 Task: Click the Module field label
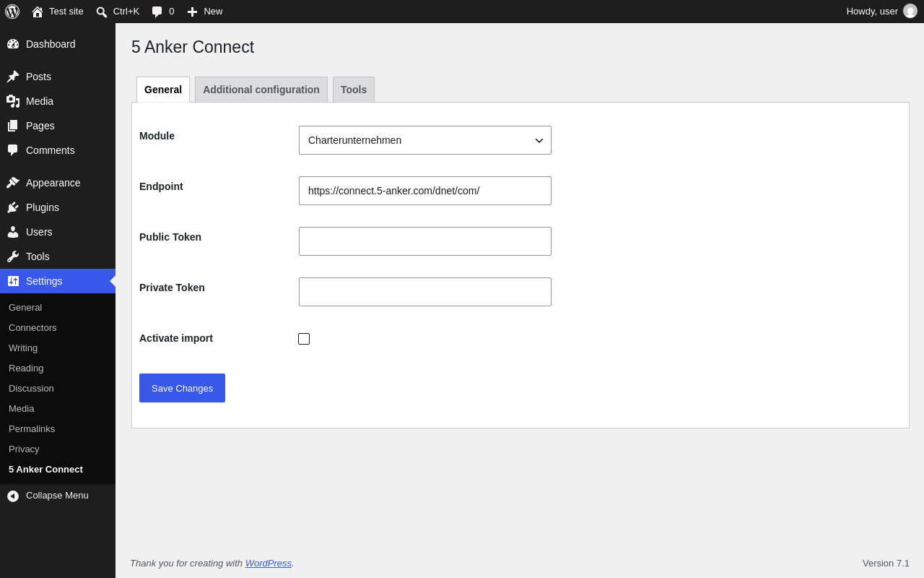pos(157,136)
